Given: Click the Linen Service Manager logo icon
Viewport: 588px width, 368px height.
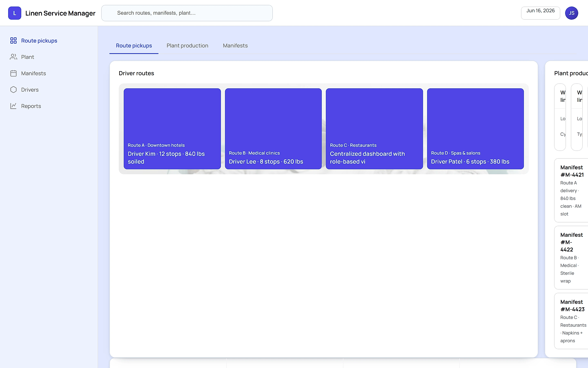Looking at the screenshot, I should 14,13.
